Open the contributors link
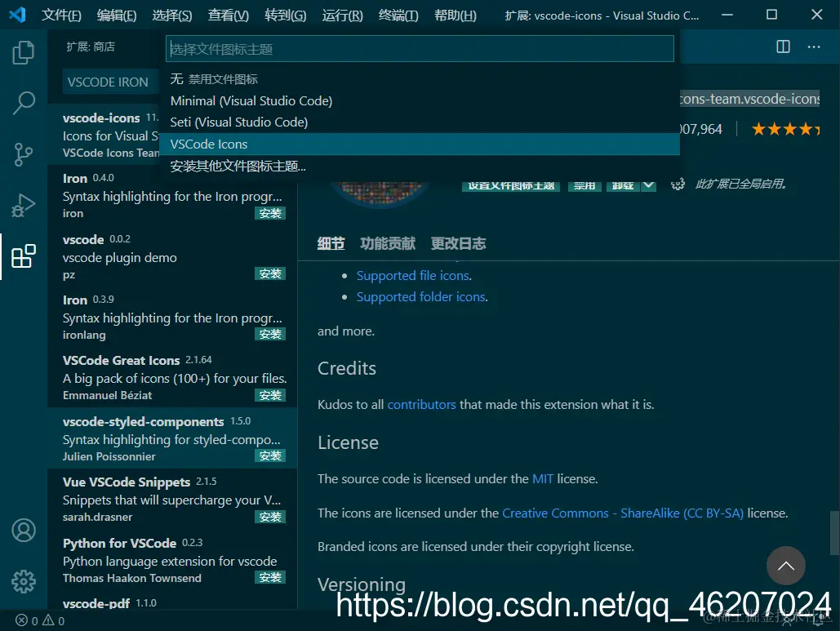 (421, 404)
